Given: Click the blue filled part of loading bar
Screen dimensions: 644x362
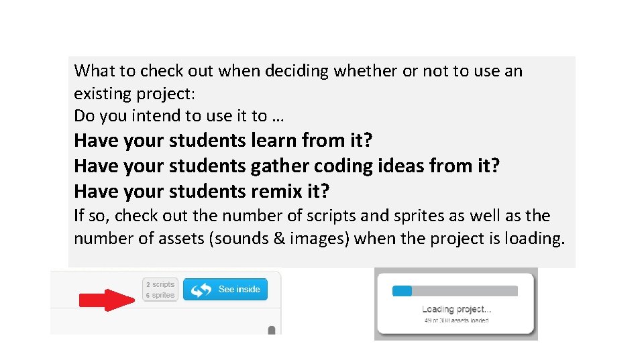Looking at the screenshot, I should point(402,290).
